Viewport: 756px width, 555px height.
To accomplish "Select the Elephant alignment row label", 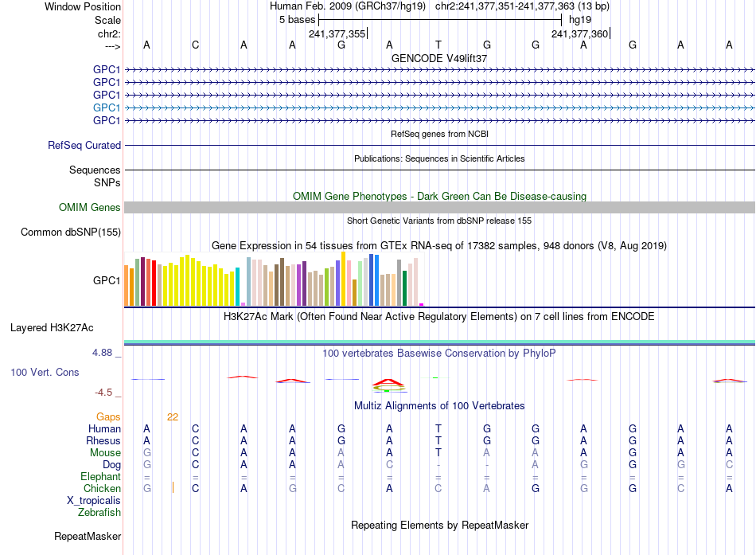I will click(100, 477).
